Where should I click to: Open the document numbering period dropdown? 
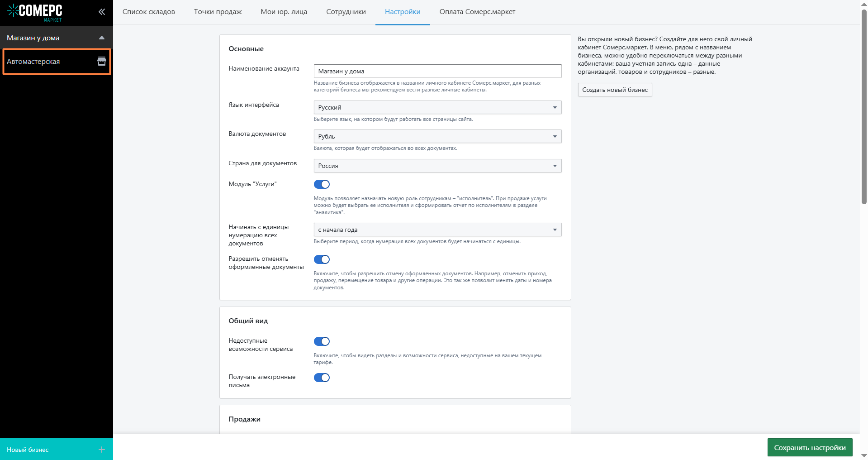437,230
